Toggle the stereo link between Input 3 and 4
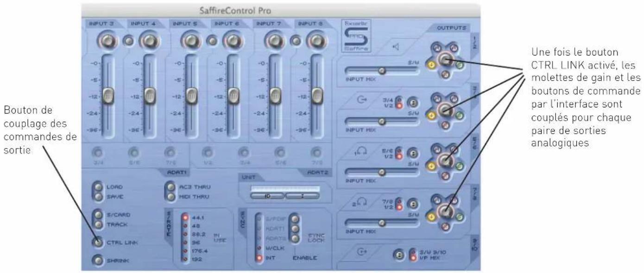Screen dimensions: 644x273 (x=130, y=41)
